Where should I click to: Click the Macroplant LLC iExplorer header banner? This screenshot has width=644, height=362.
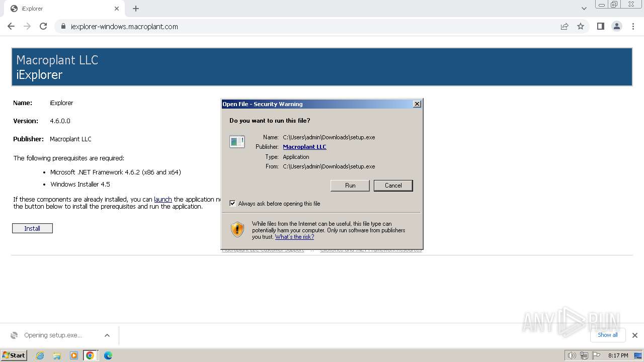322,67
